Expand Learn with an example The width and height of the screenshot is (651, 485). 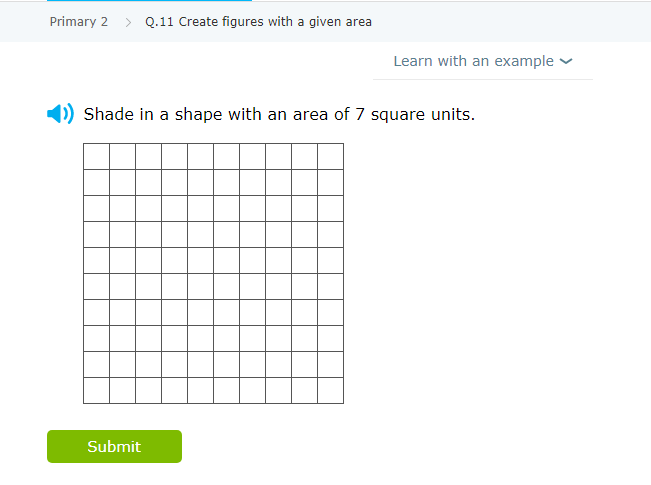(473, 61)
